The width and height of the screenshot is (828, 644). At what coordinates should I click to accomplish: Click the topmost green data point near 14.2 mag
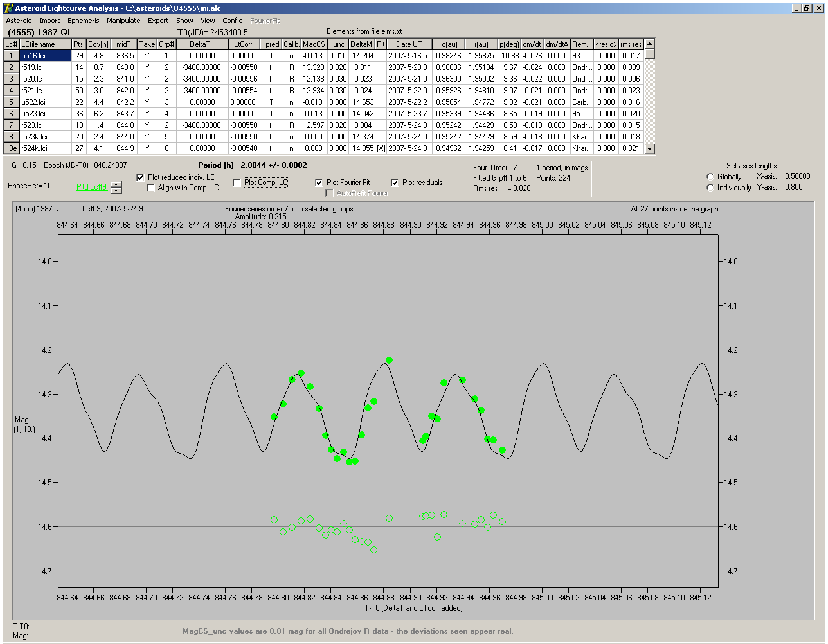(x=389, y=361)
